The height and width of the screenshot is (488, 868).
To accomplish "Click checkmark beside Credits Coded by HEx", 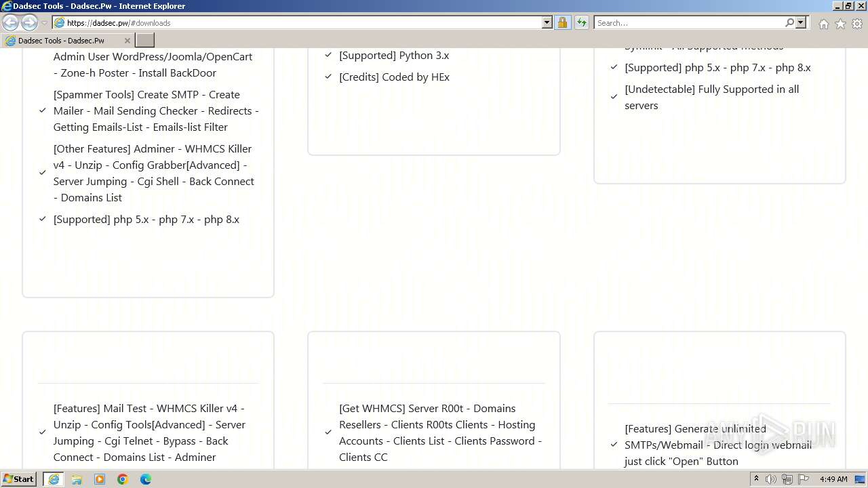I will point(328,77).
